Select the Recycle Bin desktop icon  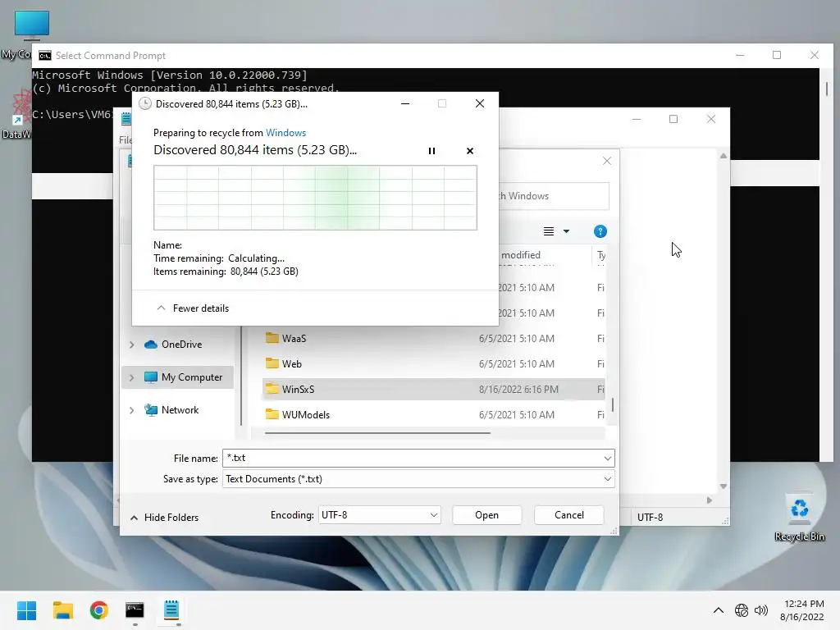[x=800, y=518]
